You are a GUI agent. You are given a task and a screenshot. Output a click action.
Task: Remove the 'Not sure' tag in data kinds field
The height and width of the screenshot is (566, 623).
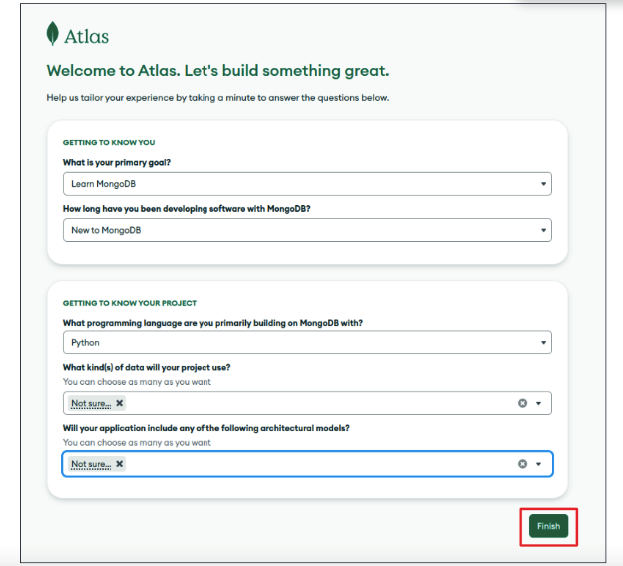tap(119, 403)
